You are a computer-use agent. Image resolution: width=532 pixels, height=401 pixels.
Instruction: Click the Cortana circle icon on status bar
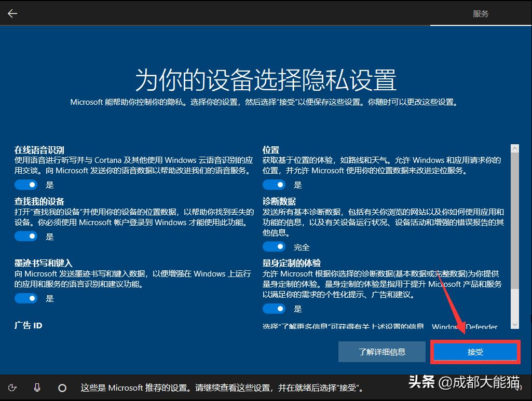(x=62, y=388)
